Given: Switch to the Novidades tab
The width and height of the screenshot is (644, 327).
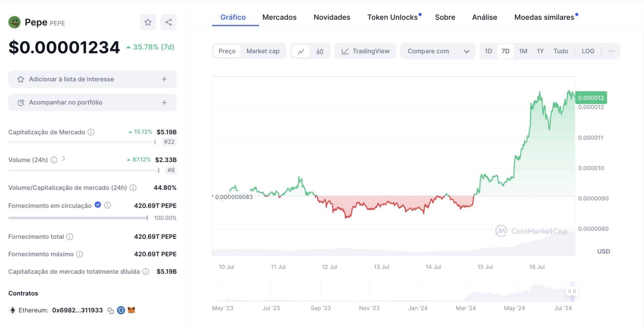Looking at the screenshot, I should click(x=332, y=17).
